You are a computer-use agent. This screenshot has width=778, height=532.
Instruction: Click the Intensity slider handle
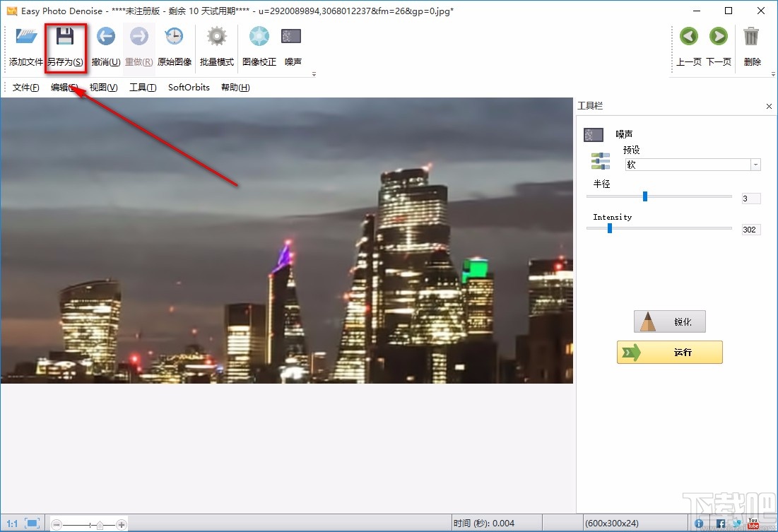610,228
